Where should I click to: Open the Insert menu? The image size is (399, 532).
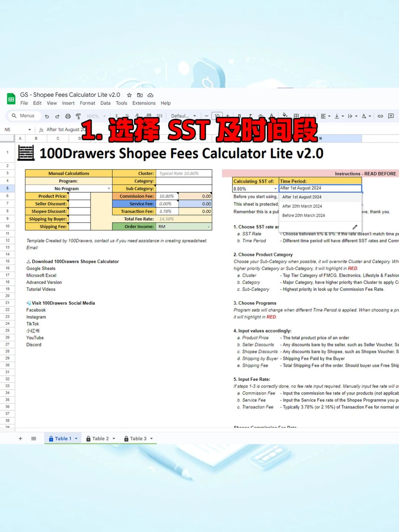(x=68, y=103)
